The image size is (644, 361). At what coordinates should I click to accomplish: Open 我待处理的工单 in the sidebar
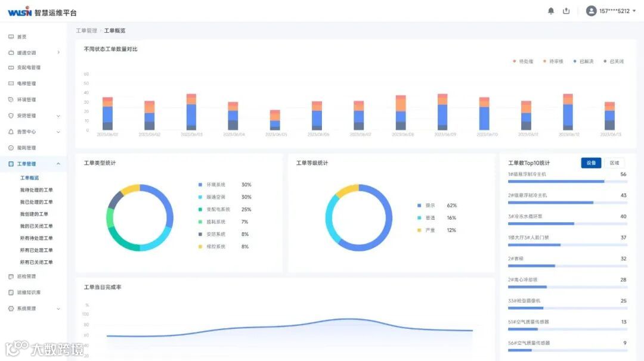[36, 190]
